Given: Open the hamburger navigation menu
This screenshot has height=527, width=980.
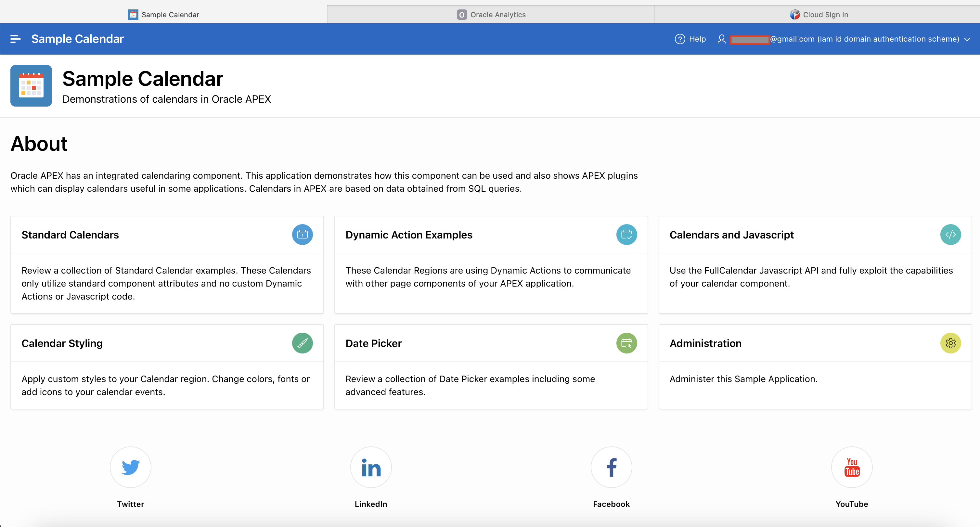Looking at the screenshot, I should (15, 39).
